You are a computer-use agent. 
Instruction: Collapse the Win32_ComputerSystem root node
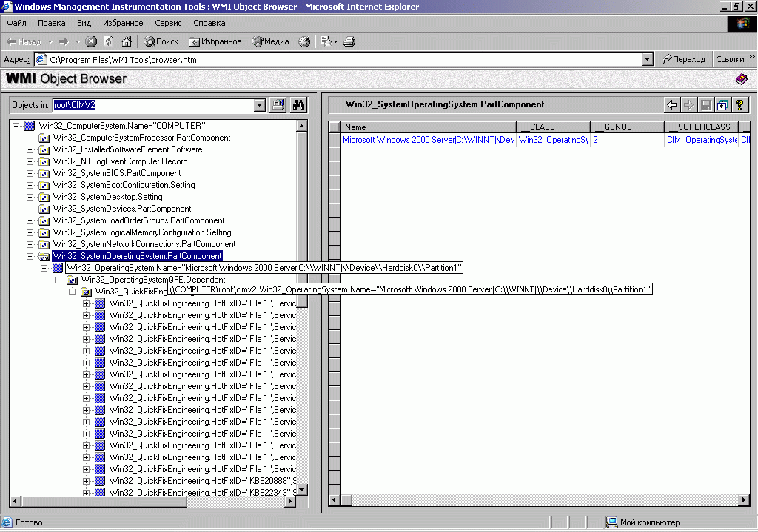point(16,126)
